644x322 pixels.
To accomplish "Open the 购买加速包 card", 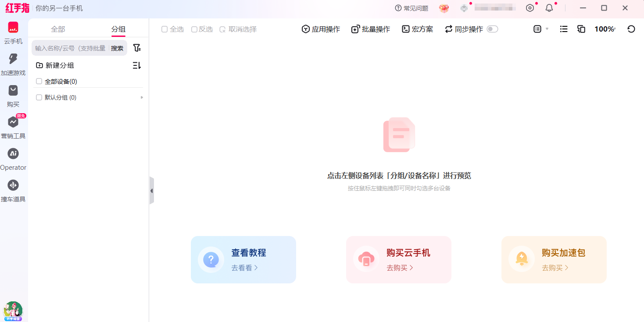I will tap(554, 260).
